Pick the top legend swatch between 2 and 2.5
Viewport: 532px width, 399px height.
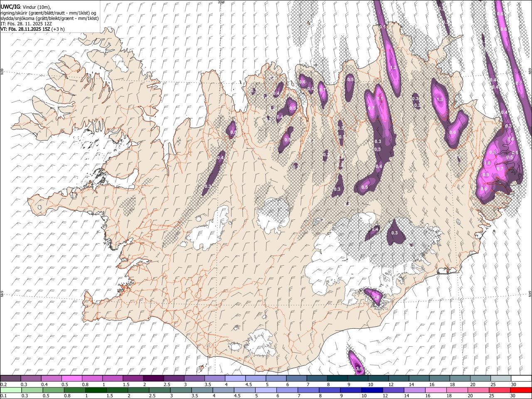coord(154,378)
